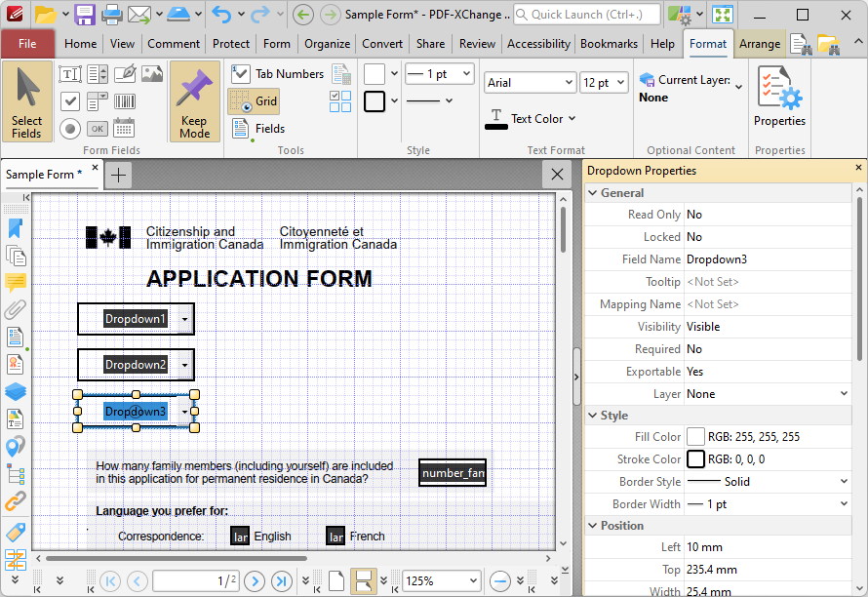Viewport: 868px width, 597px height.
Task: Choose the OK push button tool
Action: pyautogui.click(x=98, y=129)
